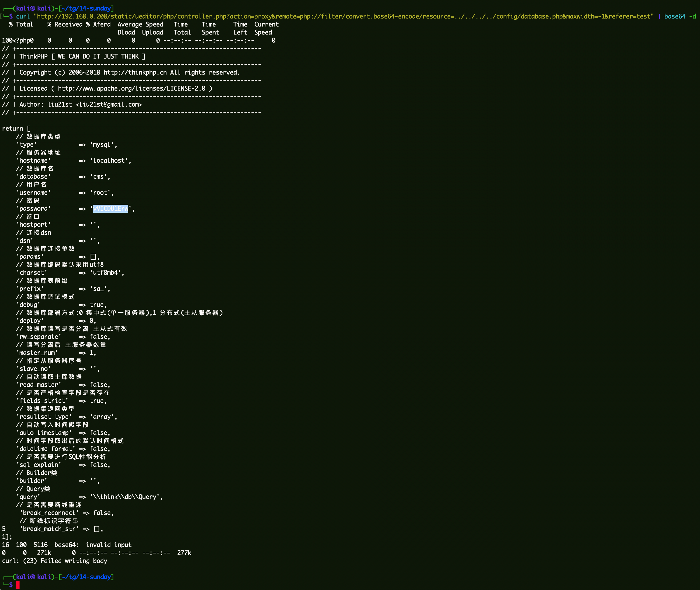Image resolution: width=700 pixels, height=590 pixels.
Task: Click the '\\think\\db\\Query' value
Action: coord(124,497)
